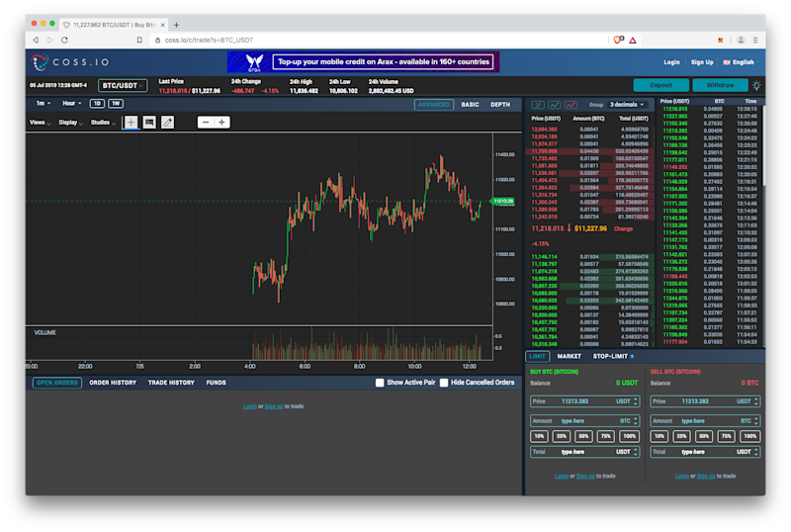
Task: Open Brave shields icon
Action: [619, 40]
